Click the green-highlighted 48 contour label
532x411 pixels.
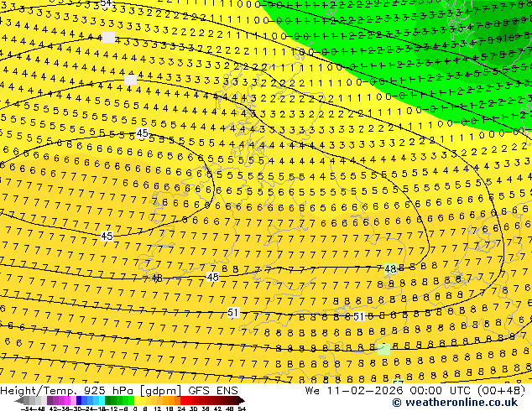tap(390, 269)
